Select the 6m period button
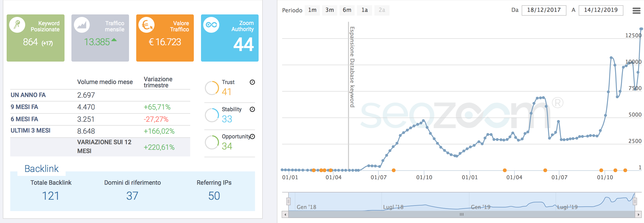Image resolution: width=644 pixels, height=223 pixels. pyautogui.click(x=347, y=10)
